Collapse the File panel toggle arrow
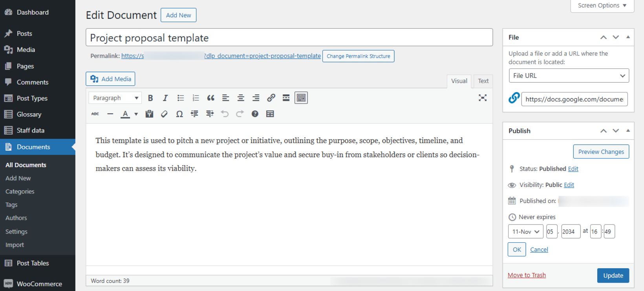 point(628,37)
